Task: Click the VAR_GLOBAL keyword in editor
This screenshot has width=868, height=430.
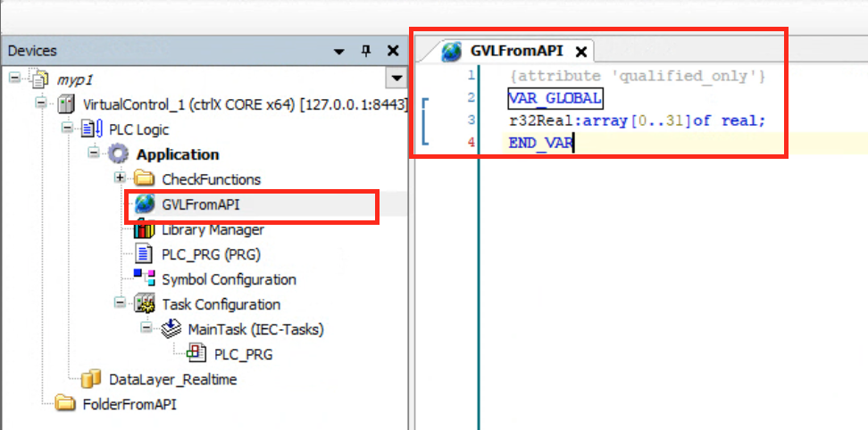Action: 555,98
